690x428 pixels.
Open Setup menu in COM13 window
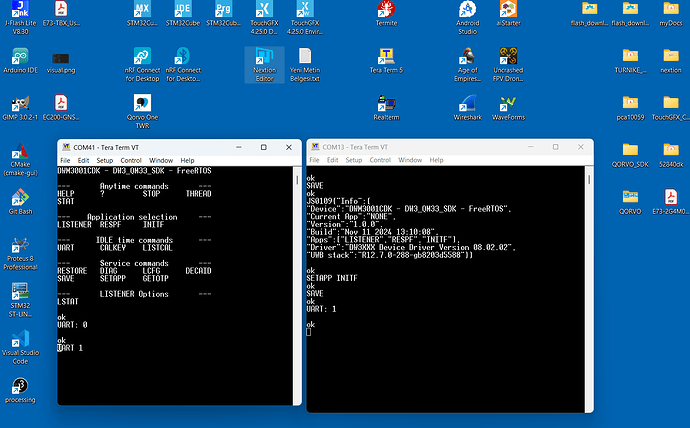point(354,160)
